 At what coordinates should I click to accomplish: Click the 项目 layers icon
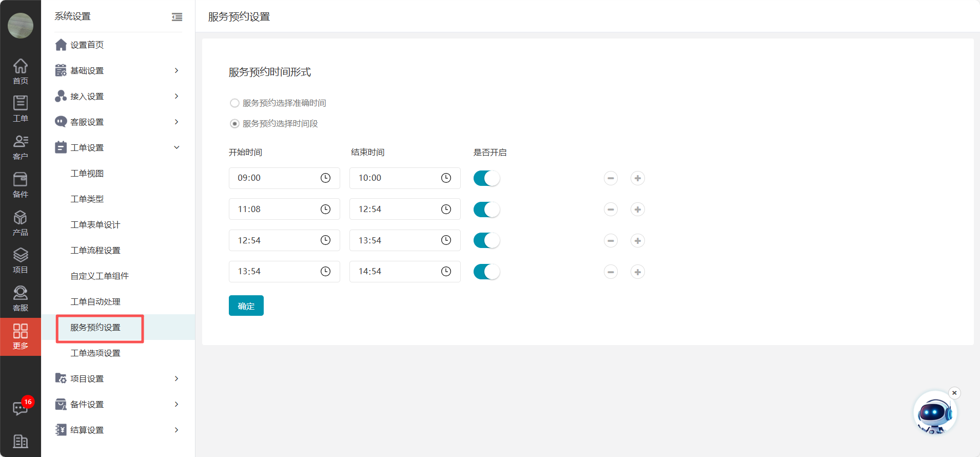(x=21, y=260)
